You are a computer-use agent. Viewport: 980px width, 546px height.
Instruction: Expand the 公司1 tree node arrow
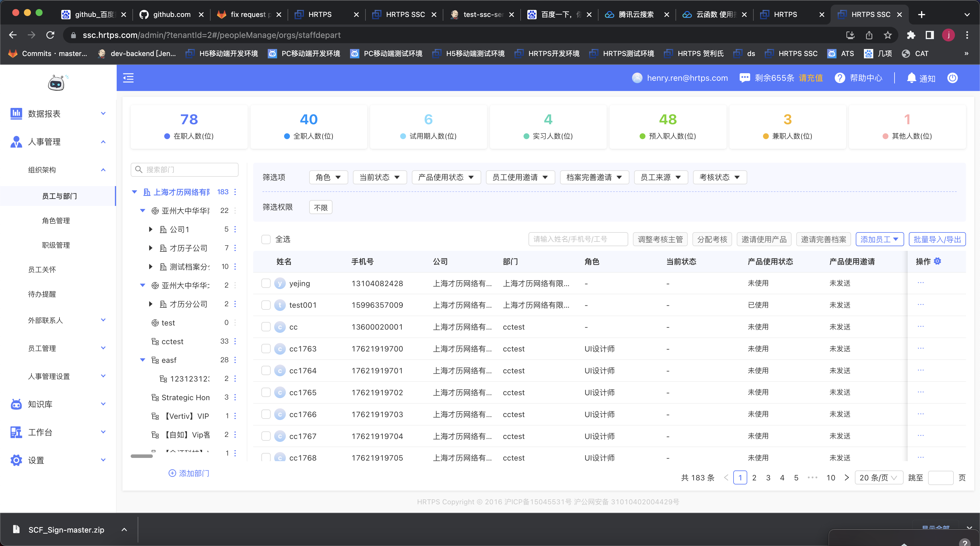151,229
